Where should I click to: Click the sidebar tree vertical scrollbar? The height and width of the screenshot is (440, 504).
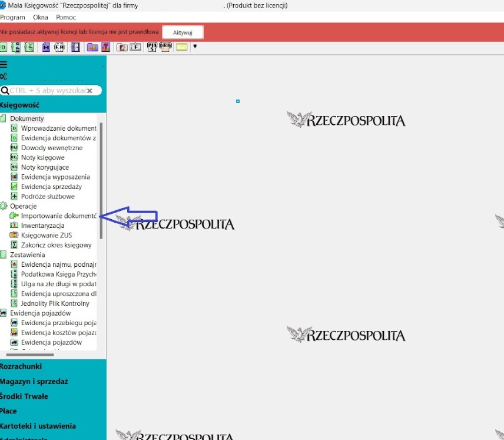[x=101, y=181]
